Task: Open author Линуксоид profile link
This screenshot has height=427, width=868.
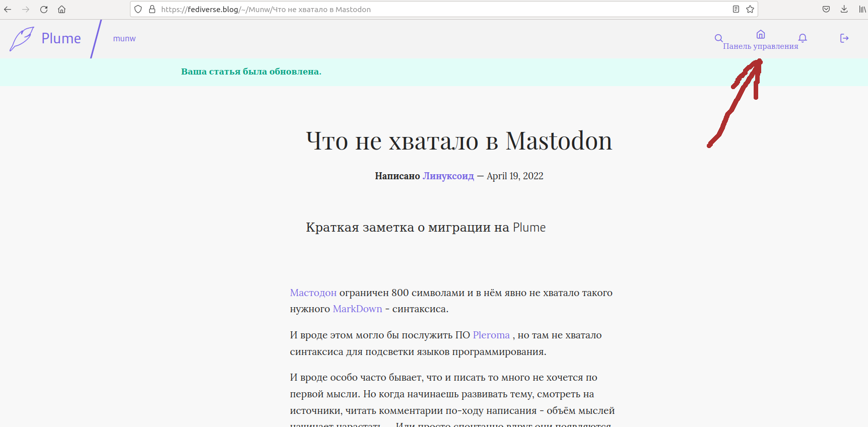Action: pos(448,176)
